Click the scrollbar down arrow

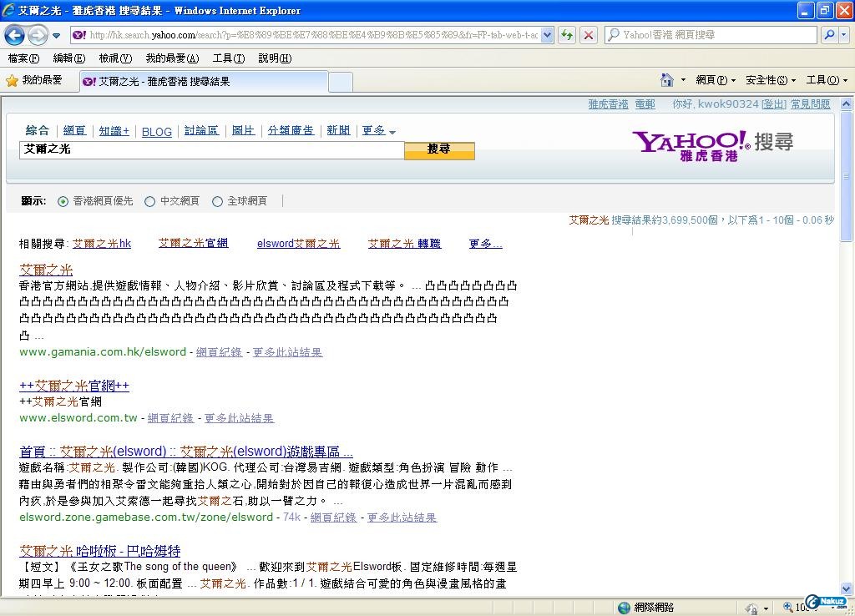(x=847, y=588)
